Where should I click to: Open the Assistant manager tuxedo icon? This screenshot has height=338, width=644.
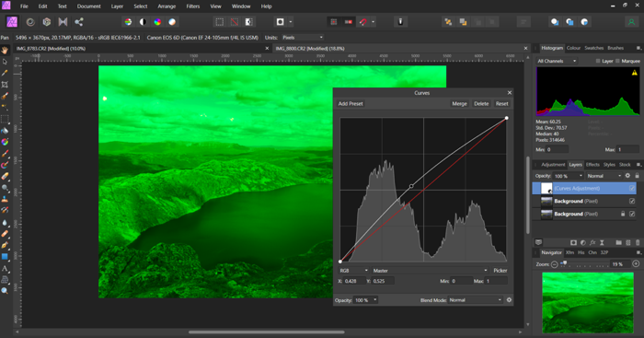[400, 22]
